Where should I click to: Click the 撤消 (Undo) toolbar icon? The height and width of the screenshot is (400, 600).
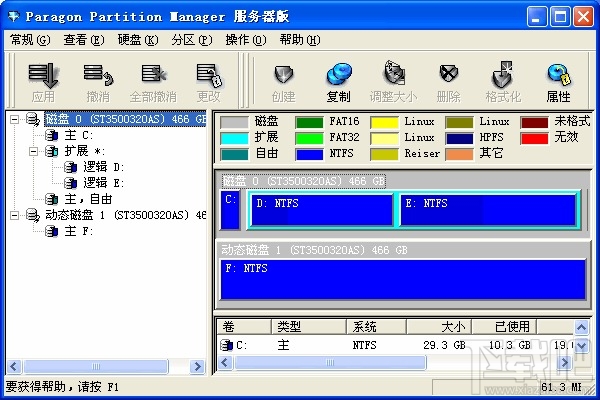98,75
